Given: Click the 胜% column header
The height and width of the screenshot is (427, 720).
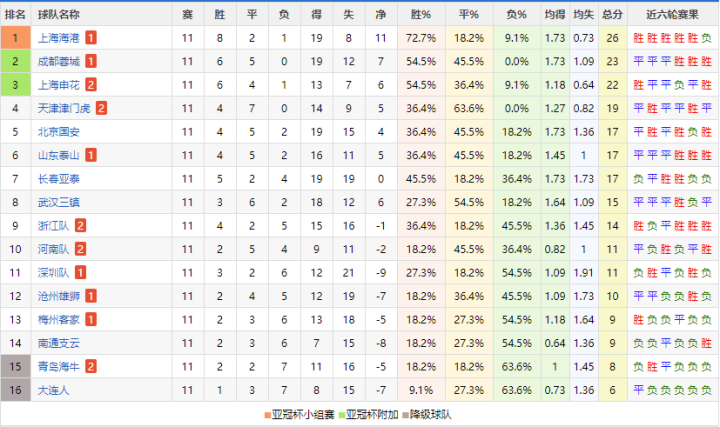Looking at the screenshot, I should pos(421,14).
